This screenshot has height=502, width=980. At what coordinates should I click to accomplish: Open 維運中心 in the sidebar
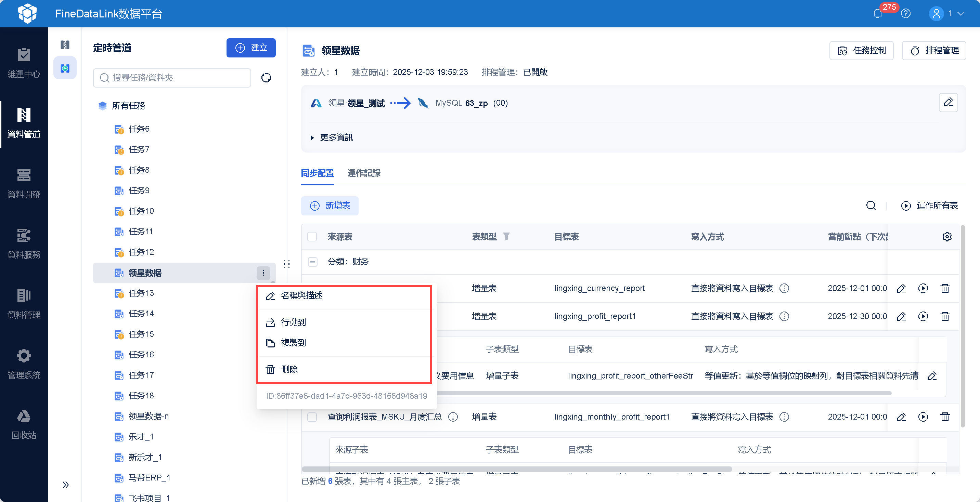[24, 64]
